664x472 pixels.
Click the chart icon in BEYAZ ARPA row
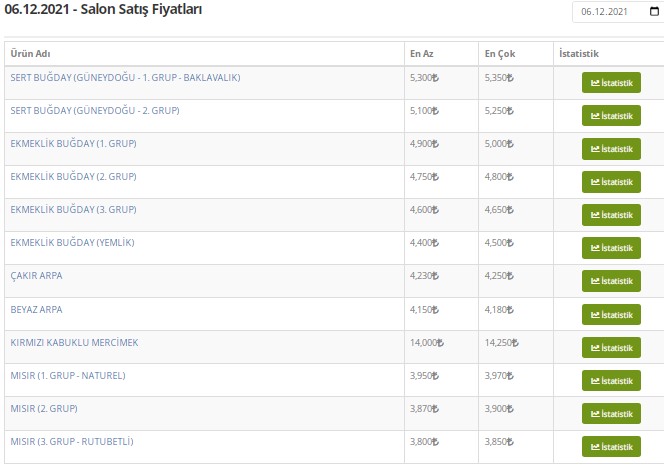pyautogui.click(x=595, y=314)
